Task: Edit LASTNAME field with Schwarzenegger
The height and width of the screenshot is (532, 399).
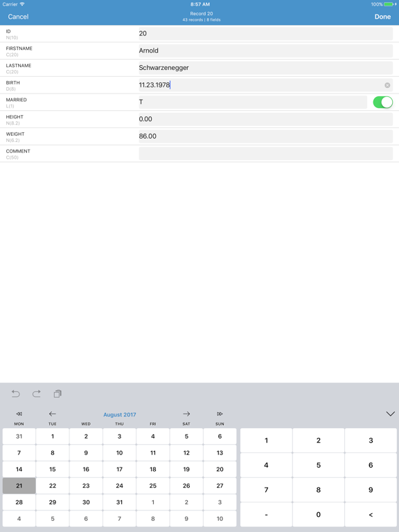Action: (x=266, y=68)
